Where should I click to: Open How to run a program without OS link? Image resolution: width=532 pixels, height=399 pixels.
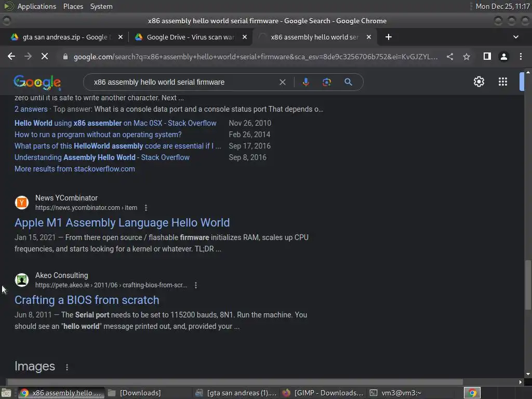click(98, 135)
